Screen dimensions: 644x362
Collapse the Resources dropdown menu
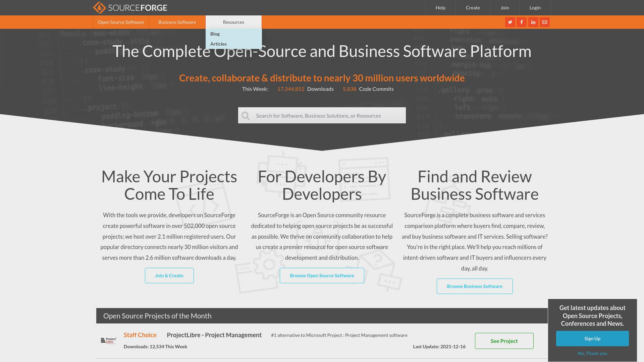click(233, 22)
